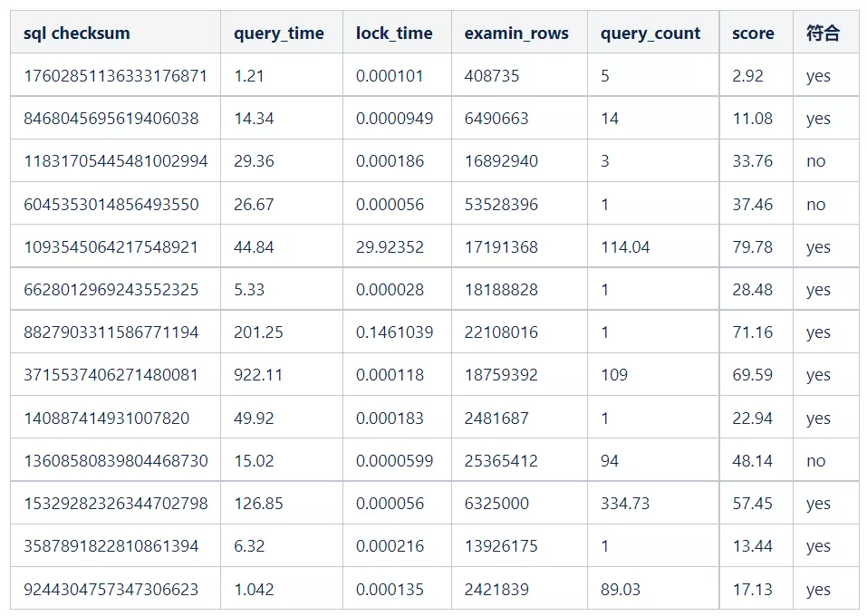867x616 pixels.
Task: Click query_time value 1.042
Action: click(x=254, y=589)
